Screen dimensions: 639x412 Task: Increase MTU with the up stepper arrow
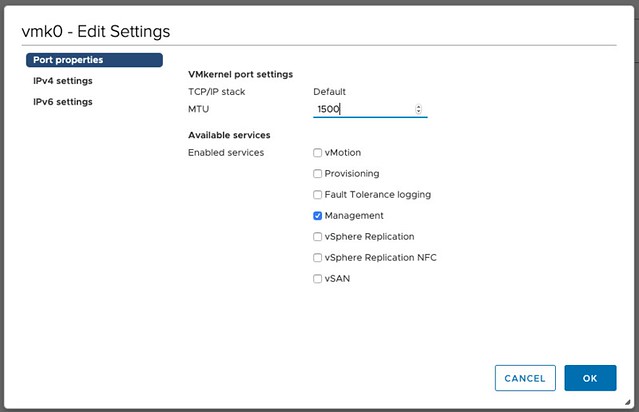418,106
